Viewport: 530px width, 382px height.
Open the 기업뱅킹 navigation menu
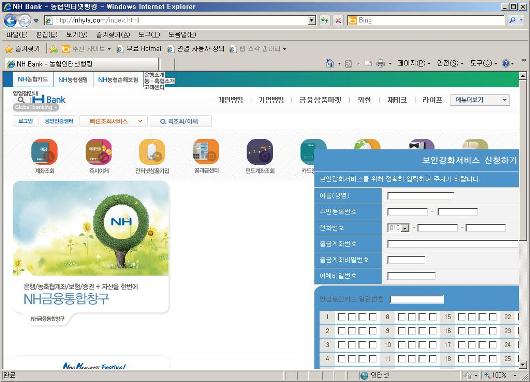coord(271,100)
